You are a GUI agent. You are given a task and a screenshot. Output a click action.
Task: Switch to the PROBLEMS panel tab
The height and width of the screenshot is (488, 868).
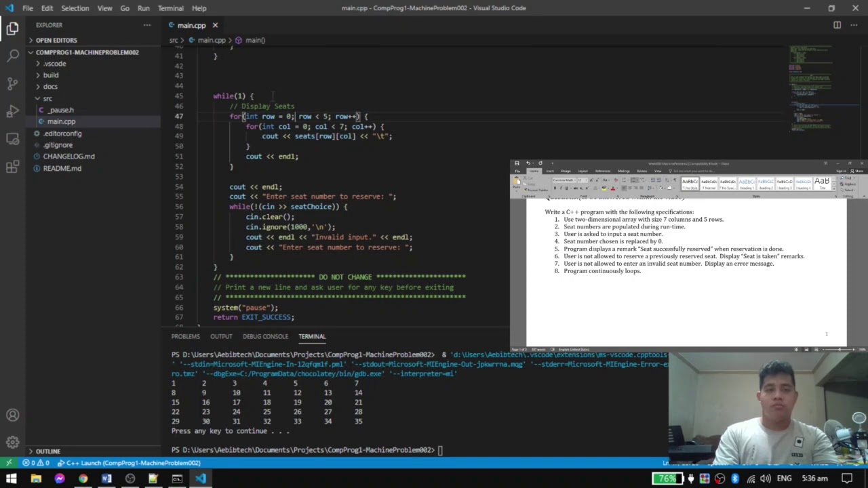click(x=185, y=336)
